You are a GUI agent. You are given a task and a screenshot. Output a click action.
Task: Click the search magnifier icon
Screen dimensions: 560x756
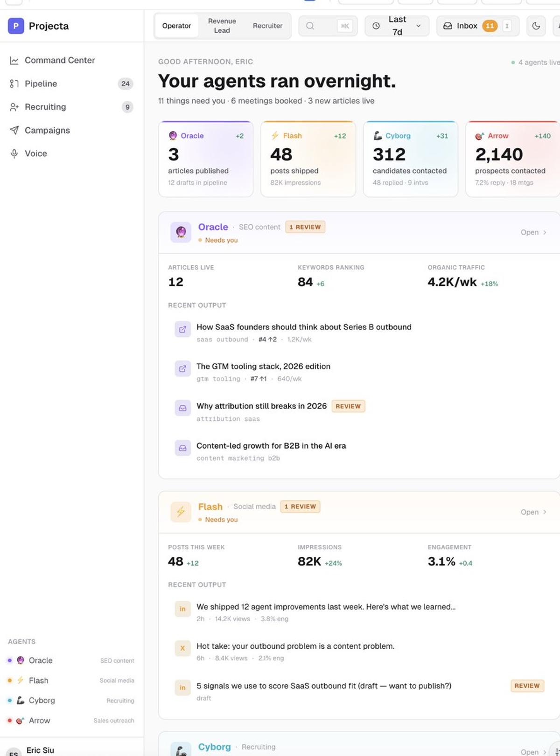click(x=310, y=26)
